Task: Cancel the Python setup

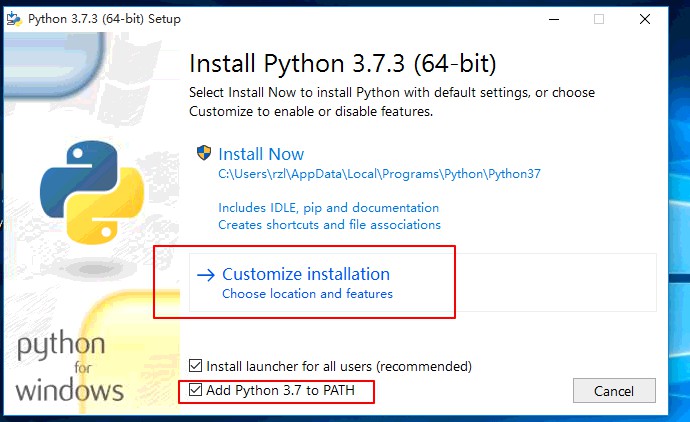Action: (x=614, y=391)
